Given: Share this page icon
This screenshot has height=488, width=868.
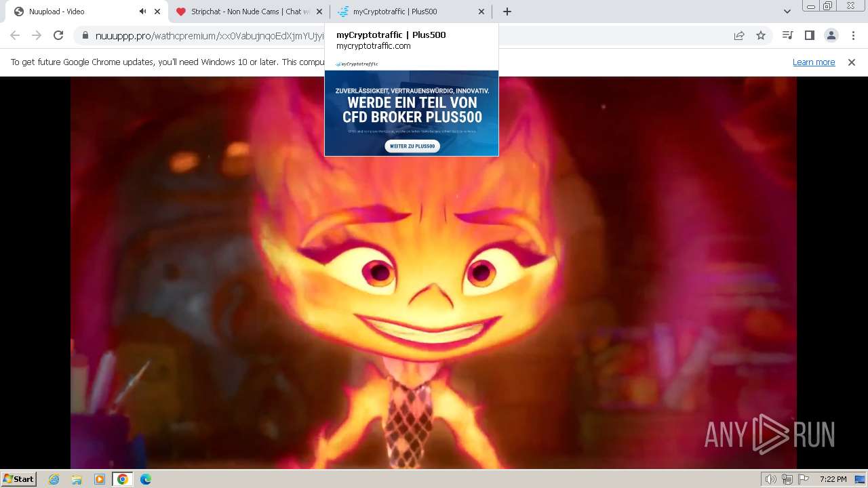Looking at the screenshot, I should 739,36.
